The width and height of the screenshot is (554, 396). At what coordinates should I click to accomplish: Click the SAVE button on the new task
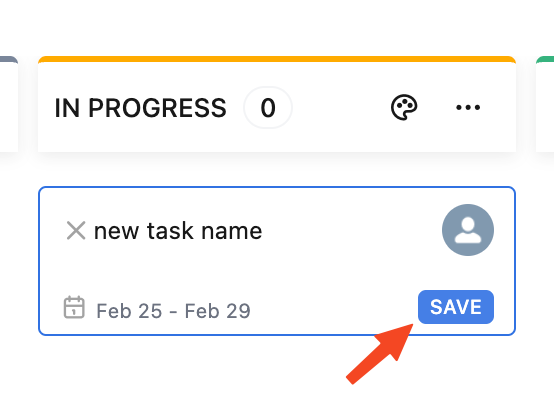click(x=456, y=307)
